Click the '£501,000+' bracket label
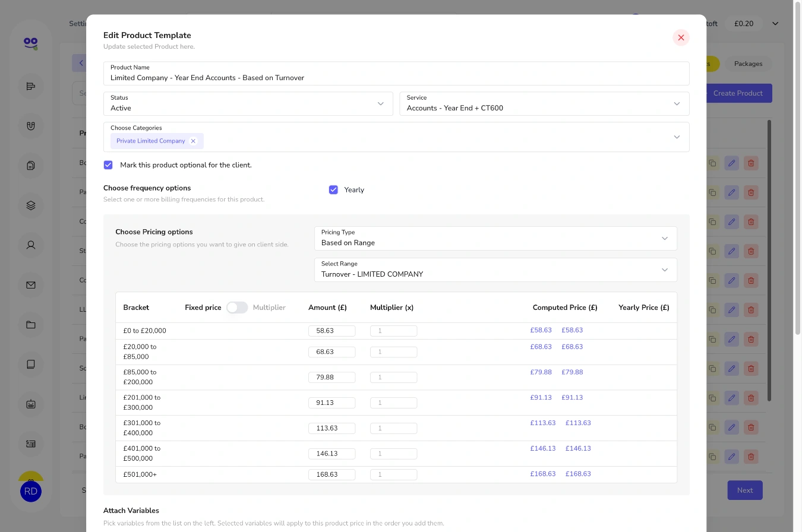This screenshot has height=532, width=802. 140,475
